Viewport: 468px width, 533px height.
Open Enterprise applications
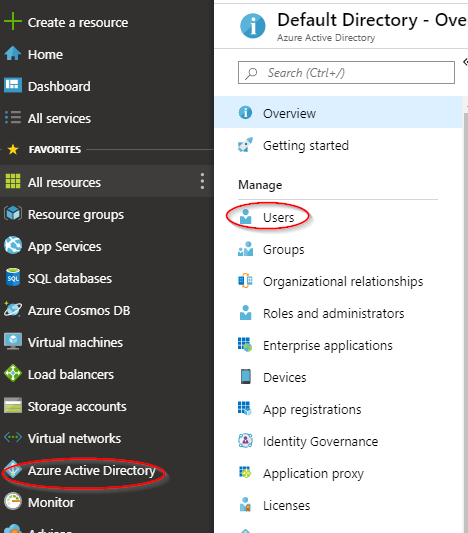pyautogui.click(x=328, y=345)
